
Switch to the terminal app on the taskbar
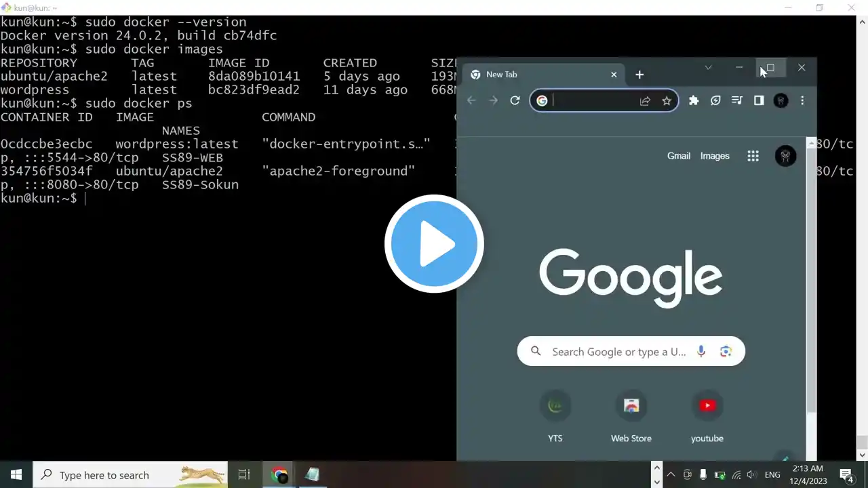[x=312, y=474]
